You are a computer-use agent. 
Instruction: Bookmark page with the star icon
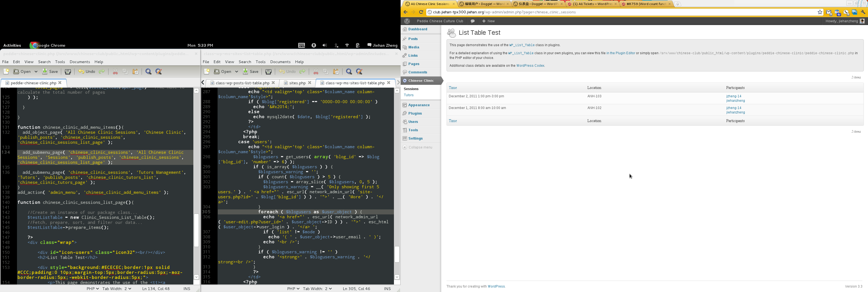[x=820, y=12]
